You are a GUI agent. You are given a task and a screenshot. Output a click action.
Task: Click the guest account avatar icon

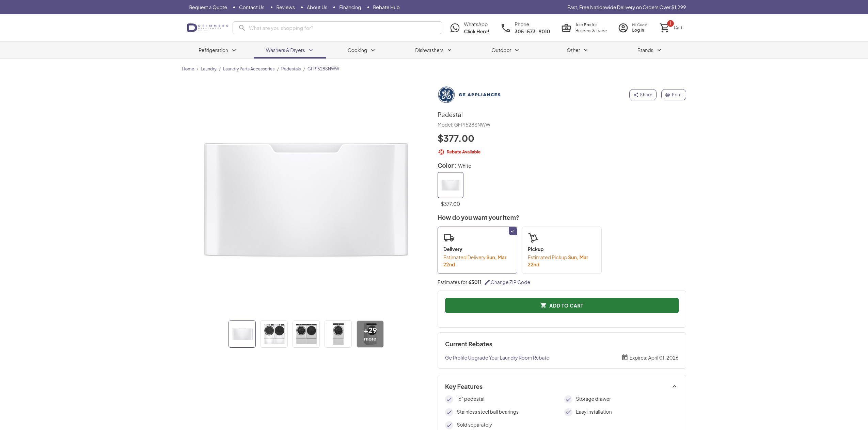click(623, 28)
